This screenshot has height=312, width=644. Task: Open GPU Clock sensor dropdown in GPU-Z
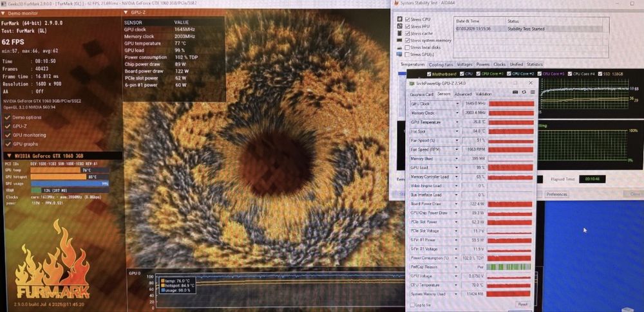coord(457,104)
